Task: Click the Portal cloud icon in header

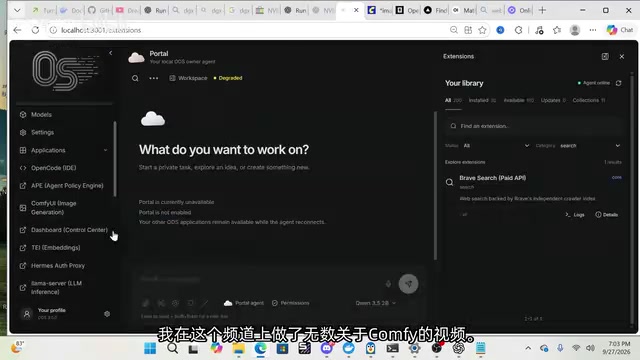Action: (136, 58)
